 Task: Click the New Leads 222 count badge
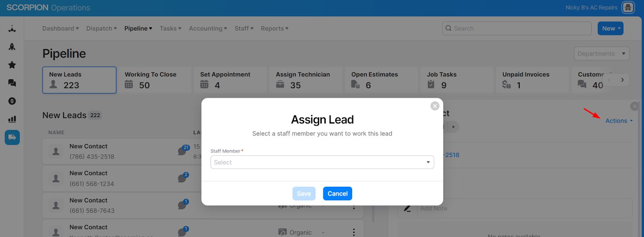click(95, 115)
